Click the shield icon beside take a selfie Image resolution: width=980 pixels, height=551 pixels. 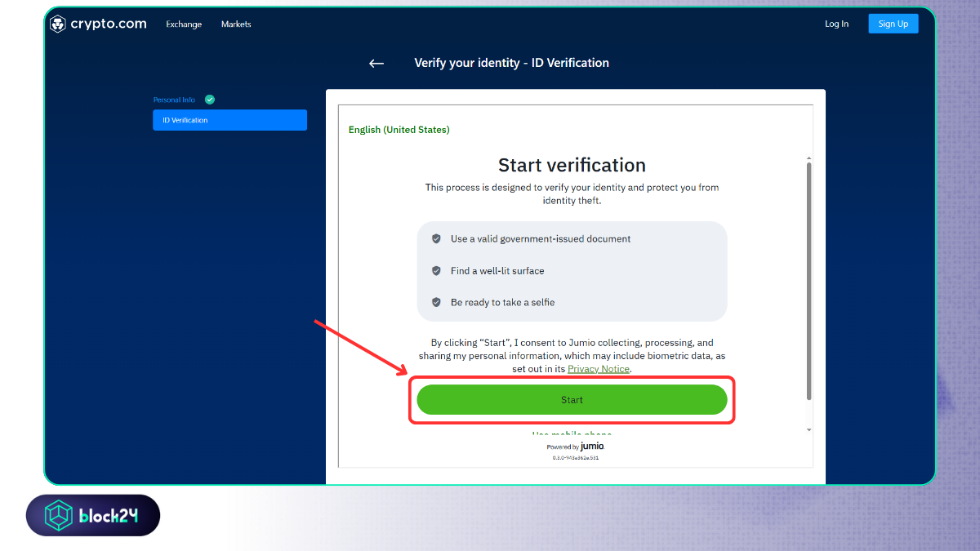pyautogui.click(x=436, y=303)
